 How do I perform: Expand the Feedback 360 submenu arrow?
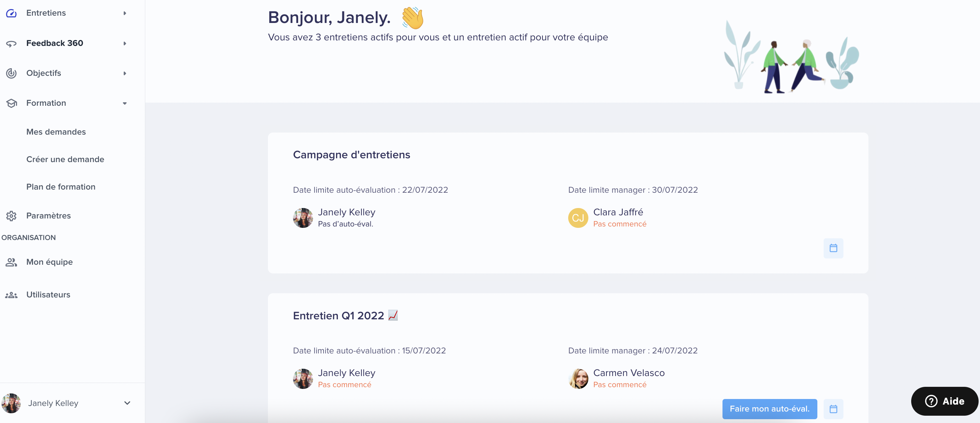point(125,43)
